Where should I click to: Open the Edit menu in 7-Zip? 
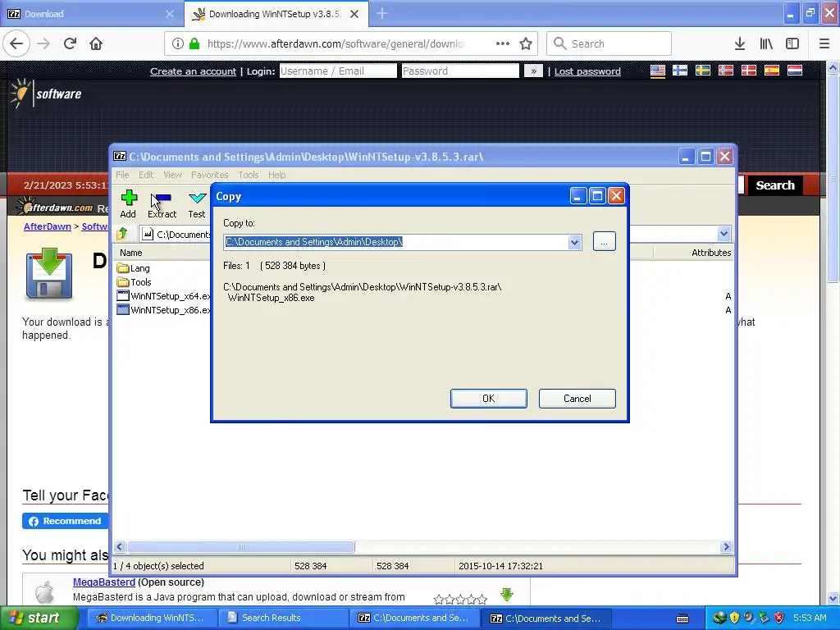(146, 175)
